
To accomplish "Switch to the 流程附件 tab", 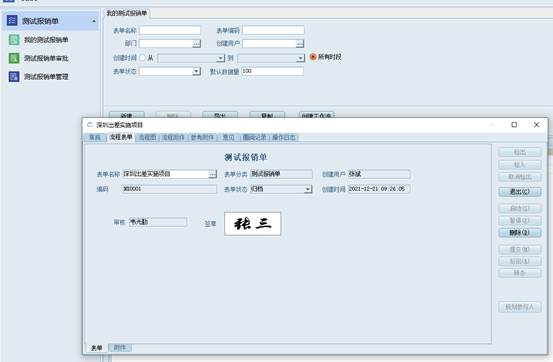I will click(x=173, y=138).
